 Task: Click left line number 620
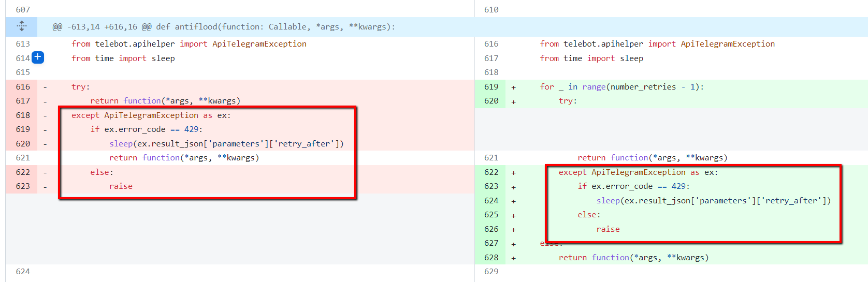pyautogui.click(x=23, y=144)
